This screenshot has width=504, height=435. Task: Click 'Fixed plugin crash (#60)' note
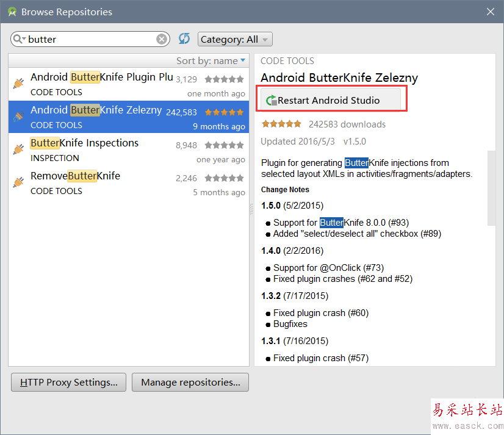coord(321,313)
